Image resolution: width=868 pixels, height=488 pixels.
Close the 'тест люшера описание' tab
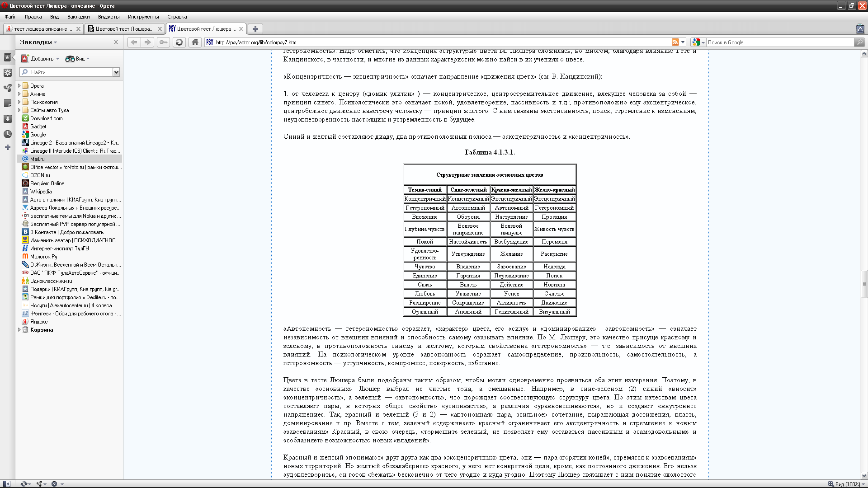[x=78, y=29]
